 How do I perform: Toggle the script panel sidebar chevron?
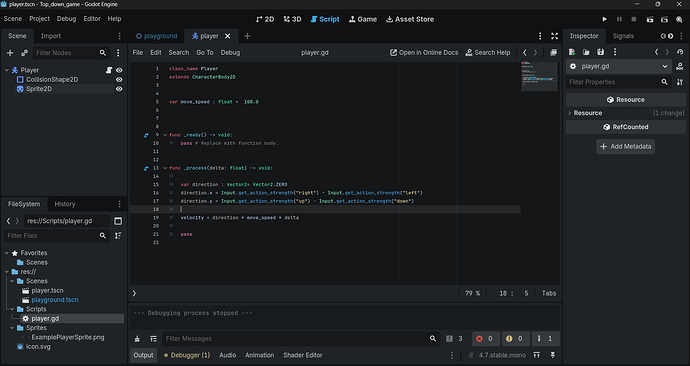134,293
